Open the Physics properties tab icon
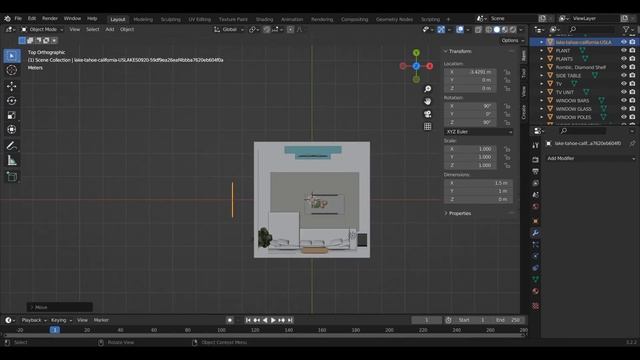 [536, 256]
